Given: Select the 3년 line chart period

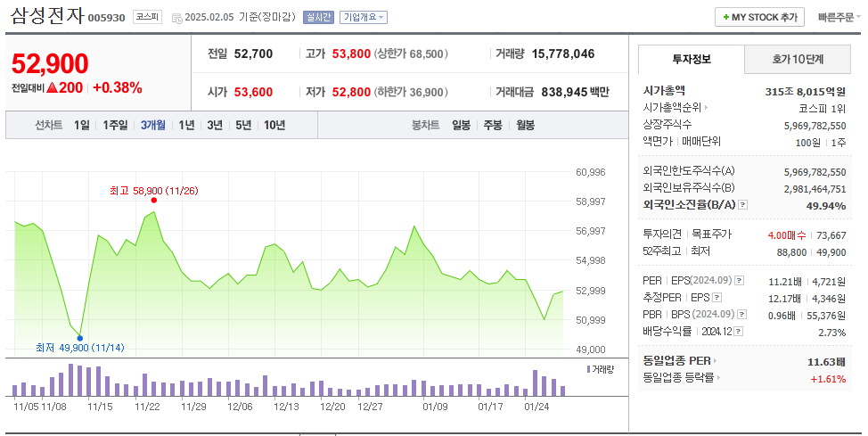Looking at the screenshot, I should click(x=215, y=125).
